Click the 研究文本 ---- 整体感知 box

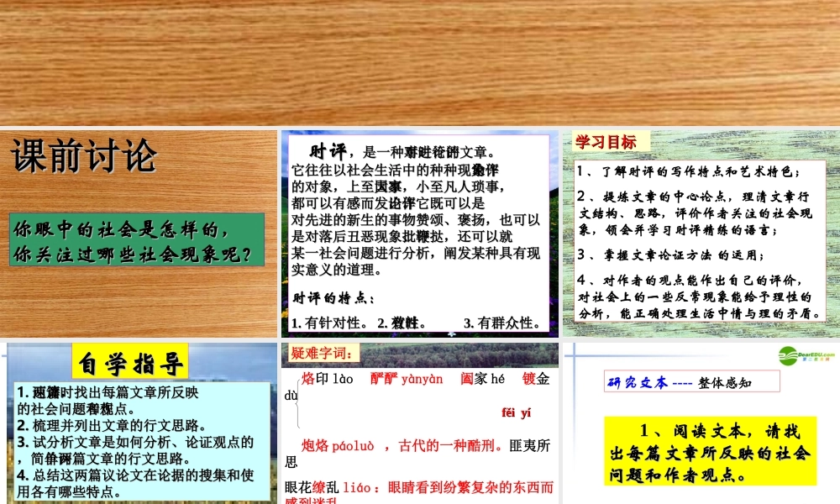point(691,382)
